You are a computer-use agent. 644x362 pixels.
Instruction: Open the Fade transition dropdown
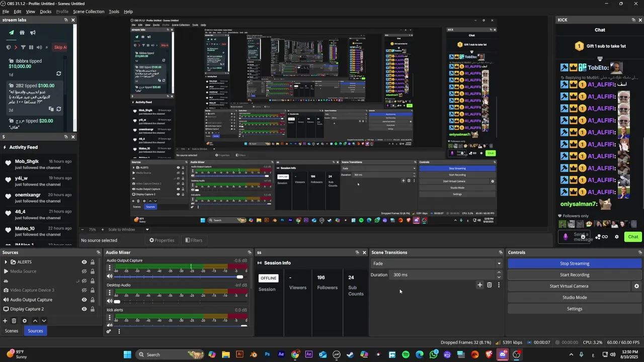[437, 263]
